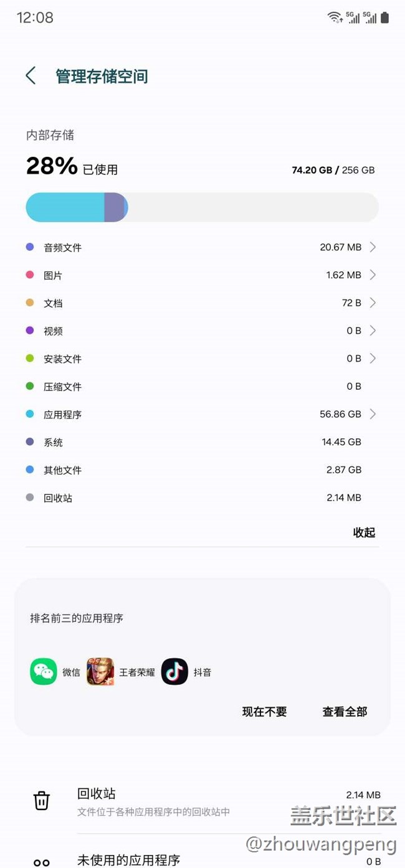This screenshot has width=405, height=868.
Task: Tap the Wi-Fi status icon
Action: coord(335,17)
